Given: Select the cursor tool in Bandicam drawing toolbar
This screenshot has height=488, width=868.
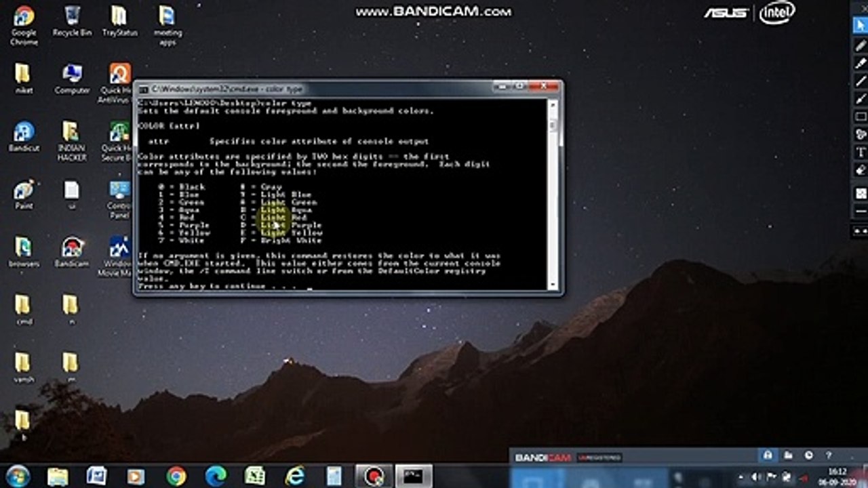Looking at the screenshot, I should [x=861, y=26].
